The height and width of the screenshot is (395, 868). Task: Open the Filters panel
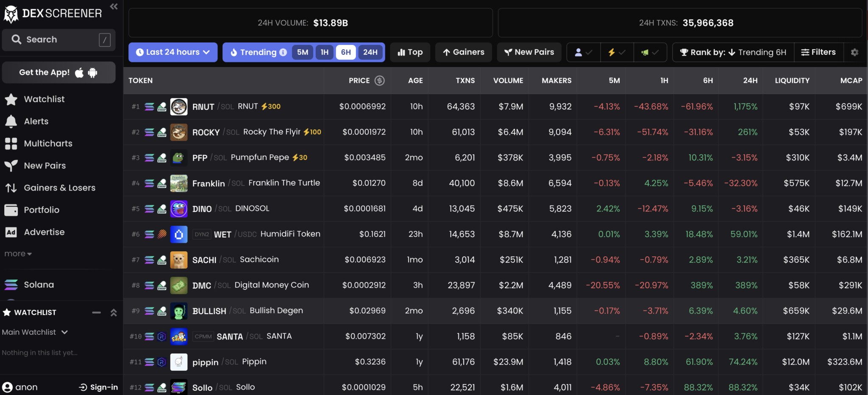point(818,52)
